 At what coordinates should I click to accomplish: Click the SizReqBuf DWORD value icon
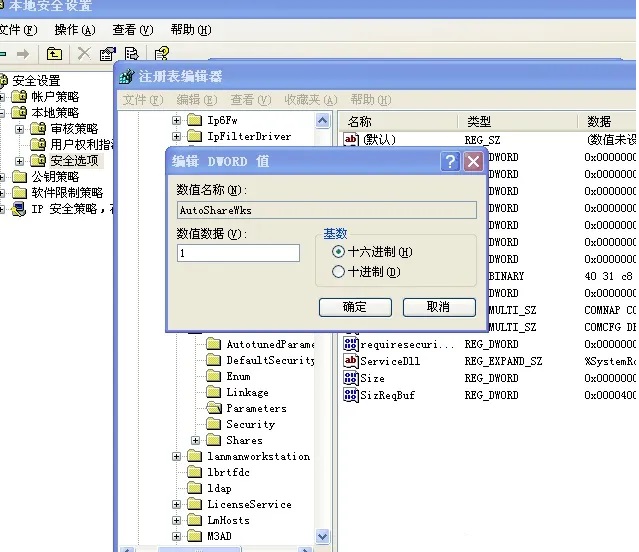tap(351, 395)
